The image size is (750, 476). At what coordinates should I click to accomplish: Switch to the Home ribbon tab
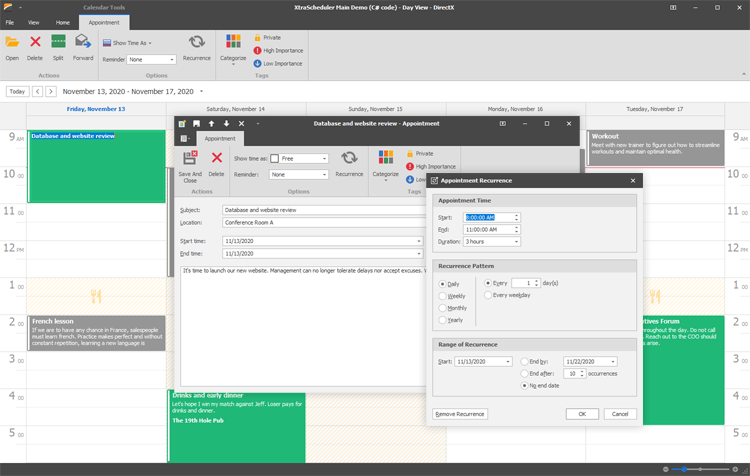[x=63, y=22]
